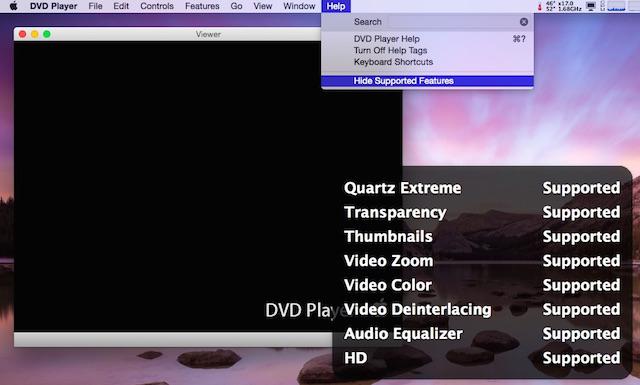Open the Edit menu
The image size is (640, 385).
(x=121, y=6)
